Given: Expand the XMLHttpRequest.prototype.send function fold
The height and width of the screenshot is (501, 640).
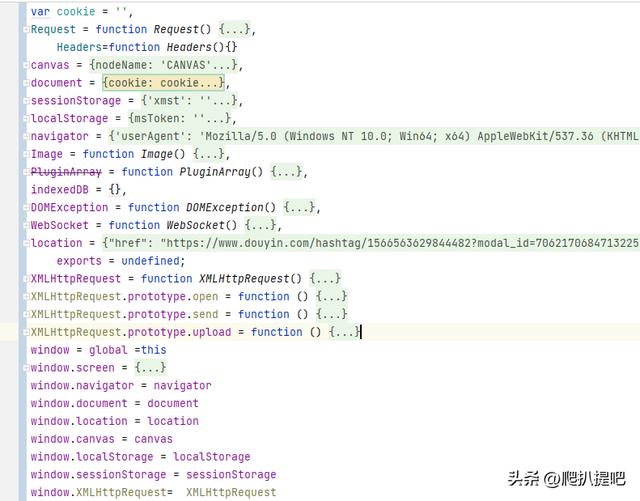Looking at the screenshot, I should (331, 314).
